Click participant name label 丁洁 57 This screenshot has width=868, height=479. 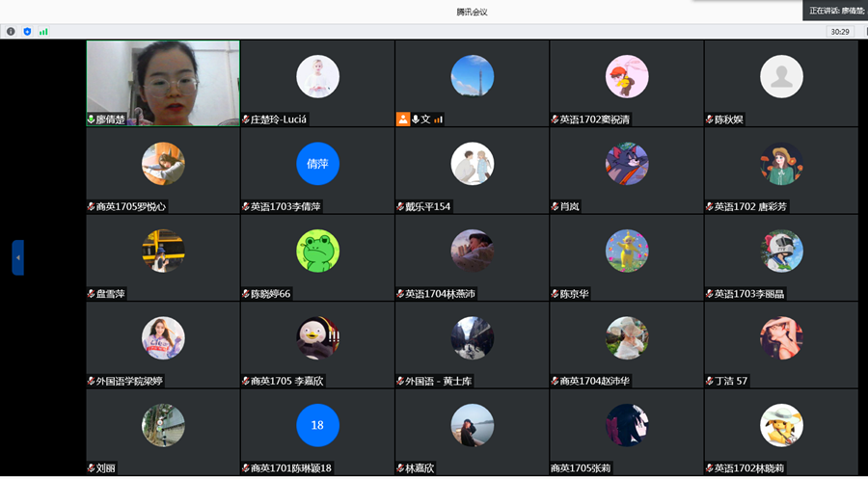pos(731,381)
